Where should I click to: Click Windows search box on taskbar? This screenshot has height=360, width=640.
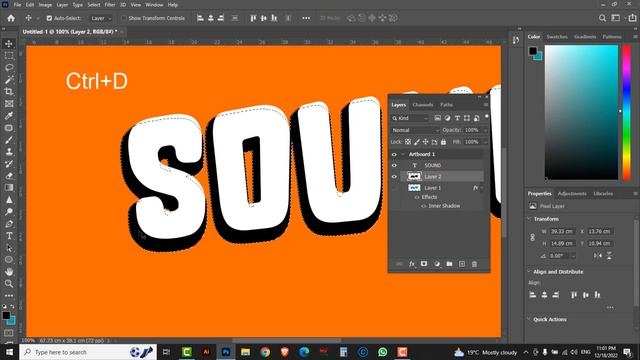coord(88,352)
